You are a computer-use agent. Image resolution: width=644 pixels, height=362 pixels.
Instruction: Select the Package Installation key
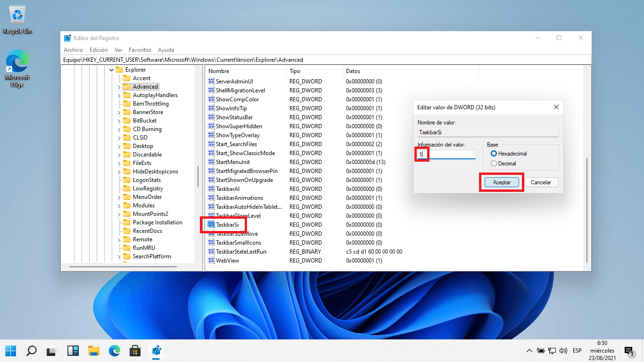pyautogui.click(x=157, y=222)
